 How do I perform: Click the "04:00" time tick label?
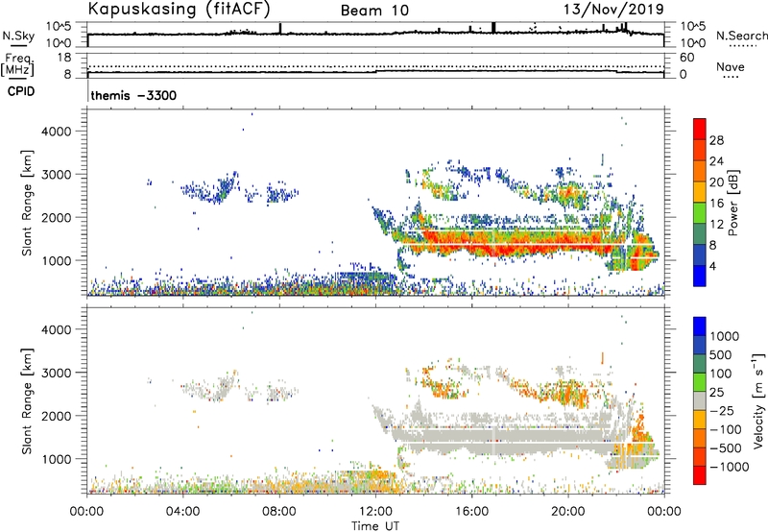182,512
